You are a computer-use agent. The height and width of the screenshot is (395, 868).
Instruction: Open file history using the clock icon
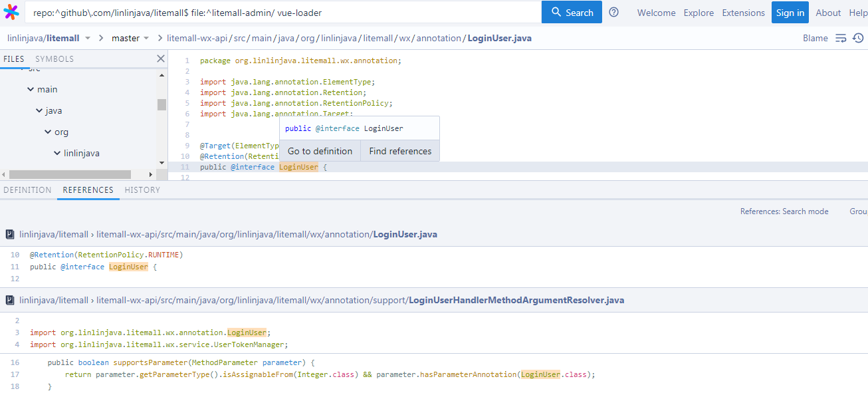pos(859,38)
